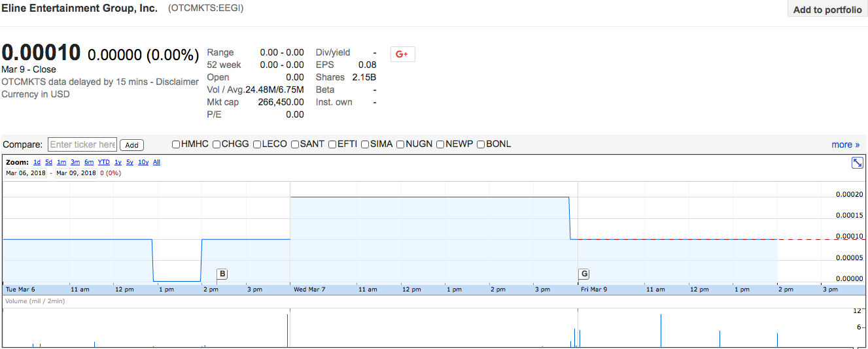This screenshot has height=349, width=868.
Task: Click Add button next to ticker field
Action: click(132, 145)
